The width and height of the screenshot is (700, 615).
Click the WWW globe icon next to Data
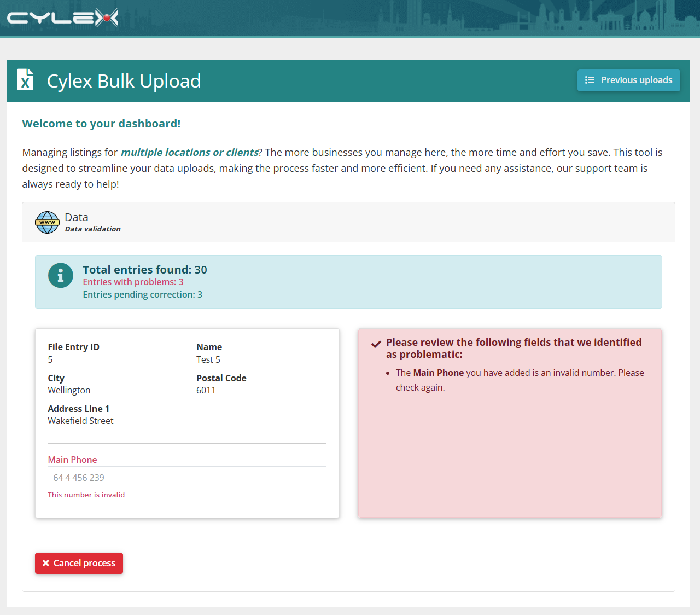pyautogui.click(x=48, y=222)
